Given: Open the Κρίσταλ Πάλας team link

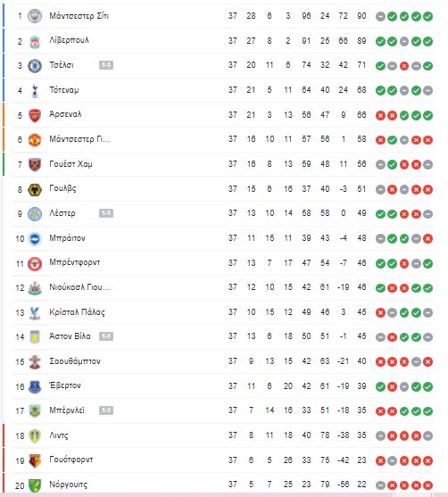Looking at the screenshot, I should pos(77,312).
